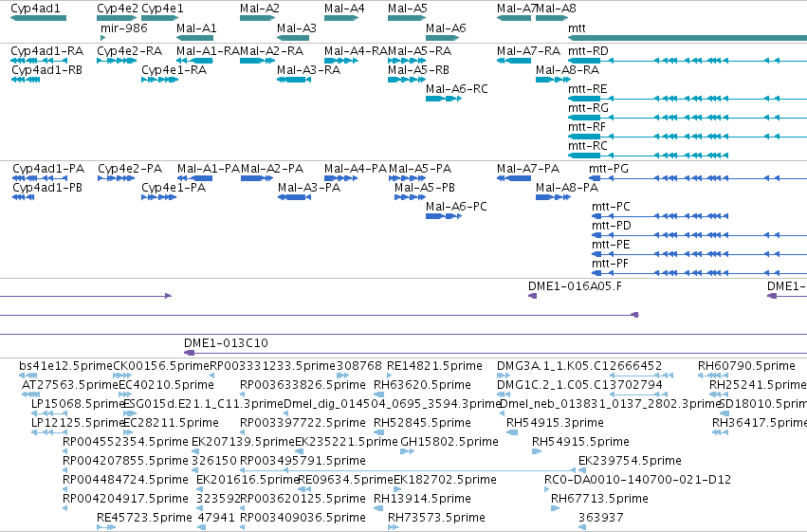The width and height of the screenshot is (807, 532).
Task: Select the Mal-A8-PA protein
Action: (x=553, y=197)
